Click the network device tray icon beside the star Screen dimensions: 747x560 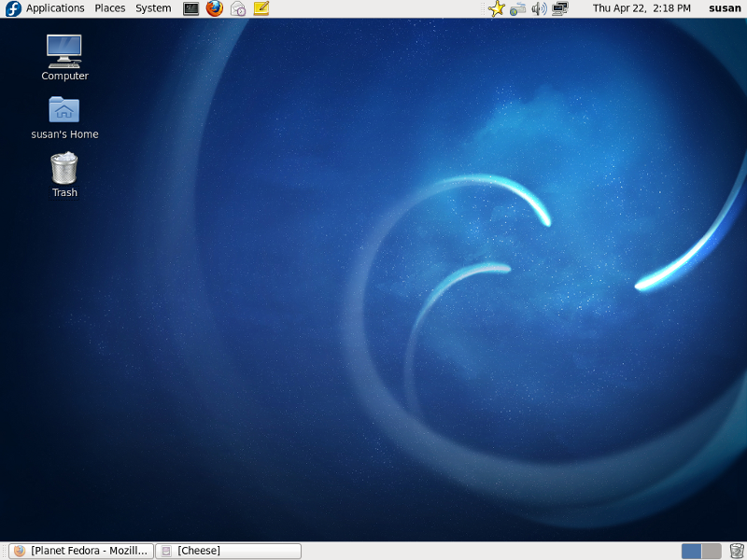pyautogui.click(x=517, y=8)
